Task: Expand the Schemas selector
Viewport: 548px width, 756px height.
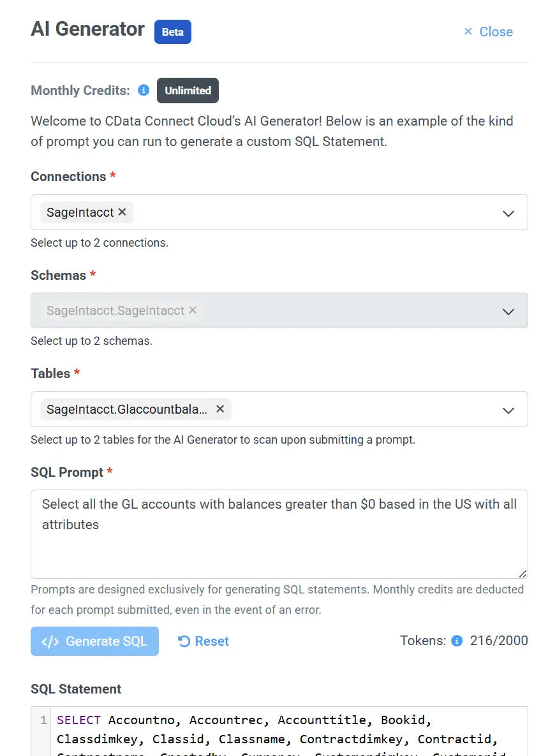Action: point(508,311)
